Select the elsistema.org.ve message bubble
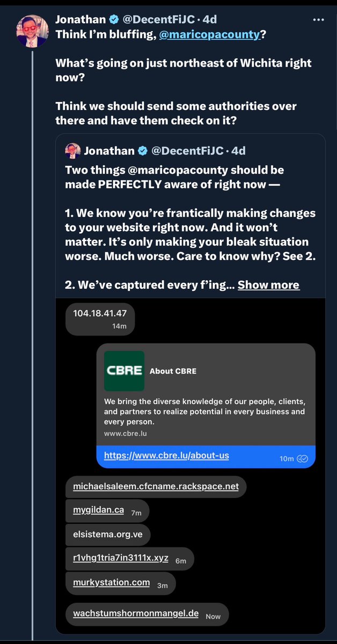Viewport: 337px width, 644px height. 108,535
